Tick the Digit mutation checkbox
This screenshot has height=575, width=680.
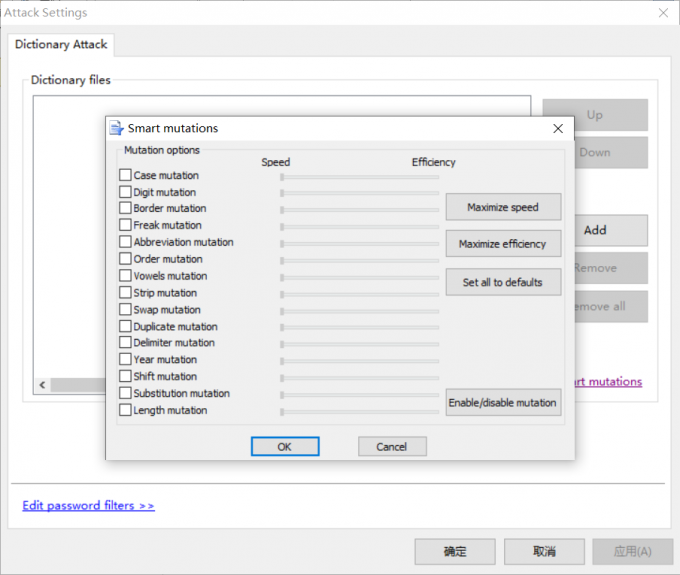[x=125, y=192]
